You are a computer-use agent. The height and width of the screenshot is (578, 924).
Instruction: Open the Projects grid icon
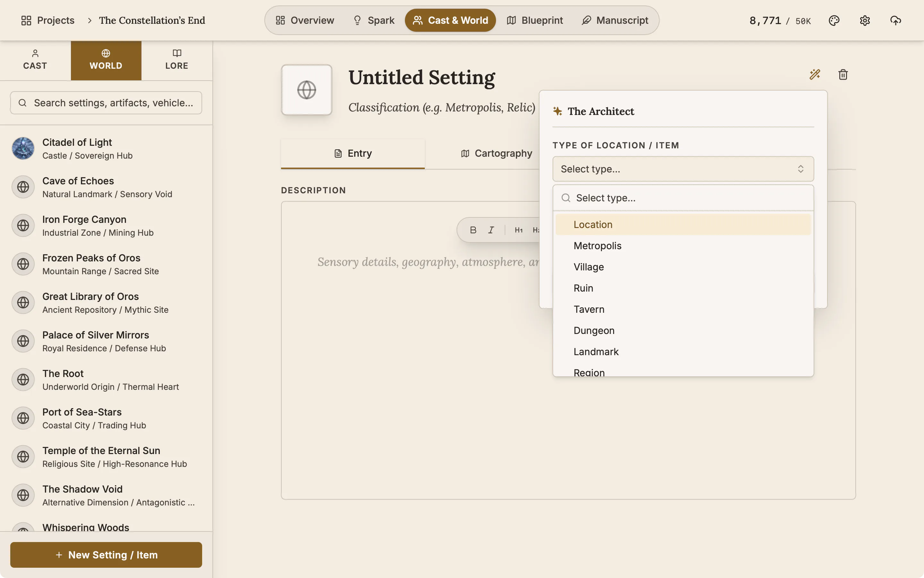(x=26, y=20)
